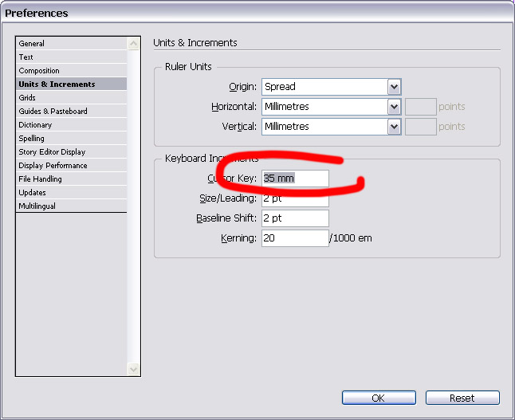Image resolution: width=515 pixels, height=420 pixels.
Task: Open the Grids preferences
Action: point(71,97)
